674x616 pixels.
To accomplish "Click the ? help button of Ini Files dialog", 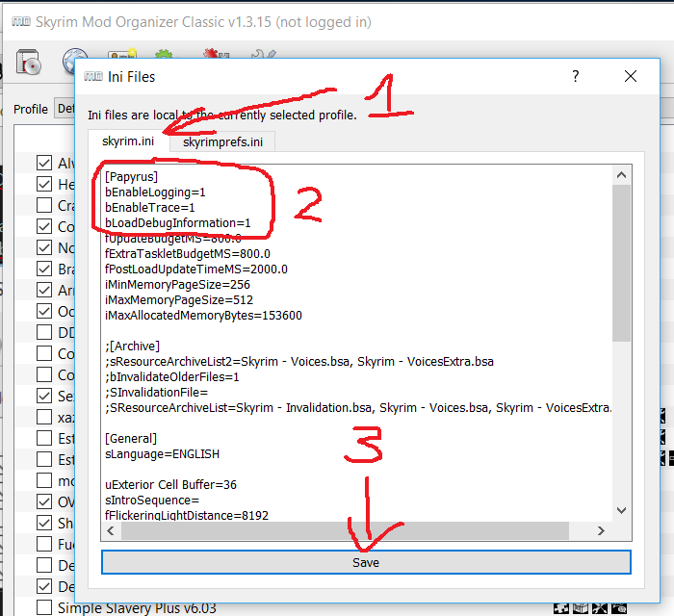I will (576, 76).
